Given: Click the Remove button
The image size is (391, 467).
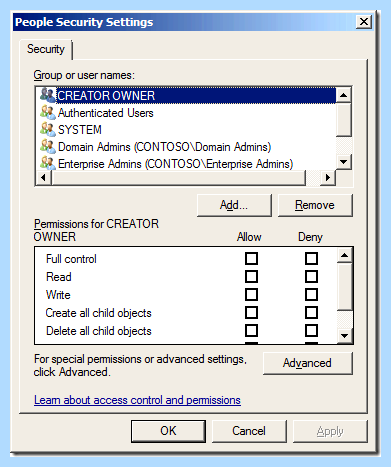Looking at the screenshot, I should [315, 205].
